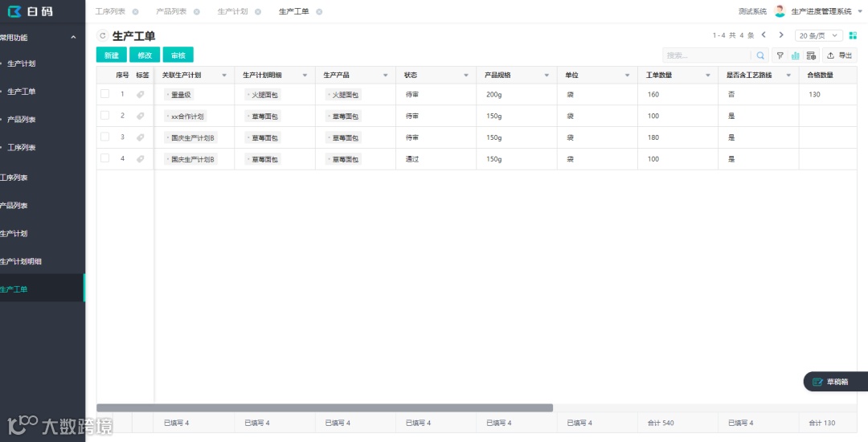This screenshot has width=868, height=442.
Task: Click the 导出 export button
Action: click(x=839, y=55)
